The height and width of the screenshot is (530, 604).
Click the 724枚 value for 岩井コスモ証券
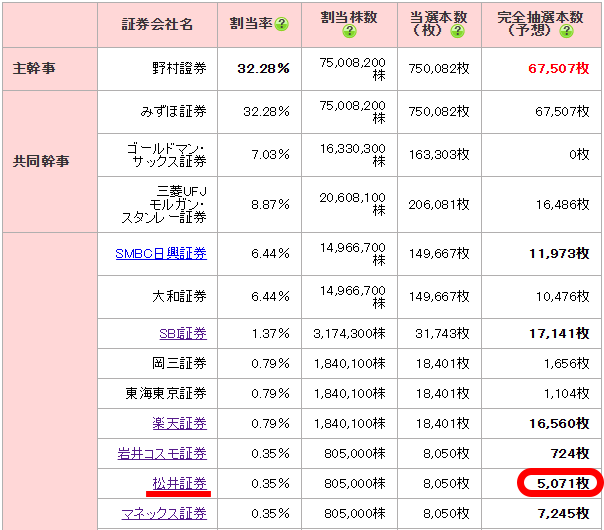(x=570, y=454)
